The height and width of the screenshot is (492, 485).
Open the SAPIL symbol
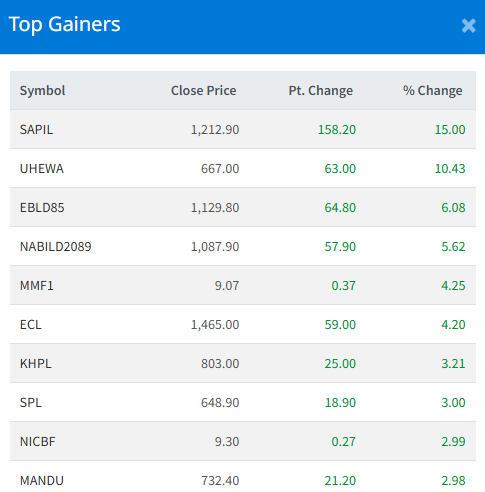pos(36,129)
